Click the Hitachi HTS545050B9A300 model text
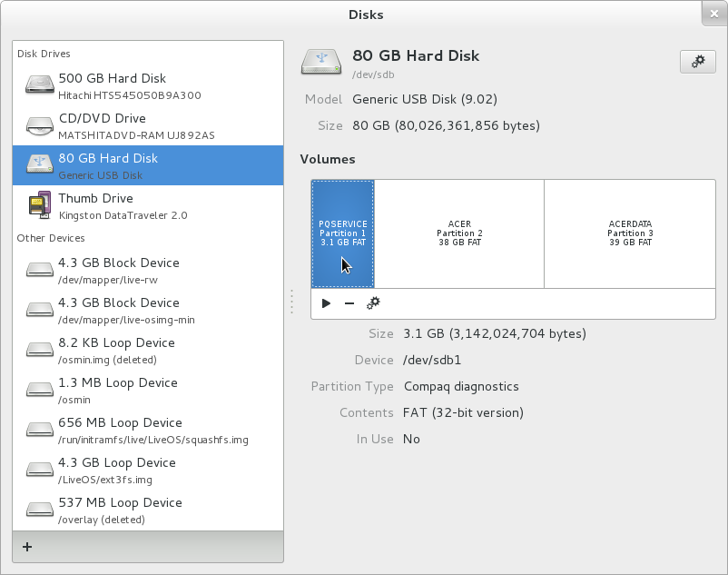This screenshot has width=728, height=575. point(130,95)
